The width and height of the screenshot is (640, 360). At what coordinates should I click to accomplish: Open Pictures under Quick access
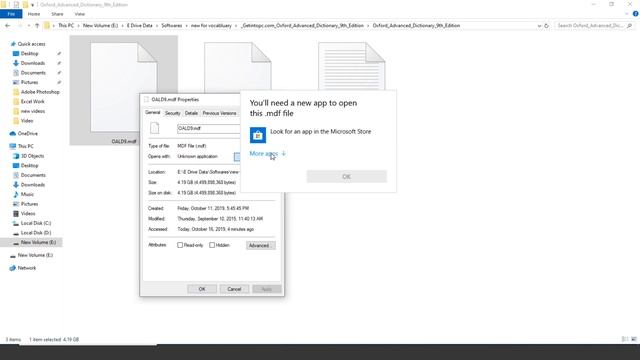point(29,82)
